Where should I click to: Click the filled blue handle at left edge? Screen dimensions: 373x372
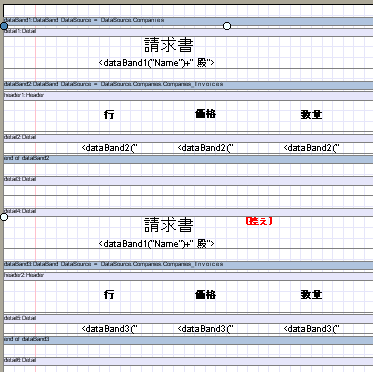(x=4, y=26)
